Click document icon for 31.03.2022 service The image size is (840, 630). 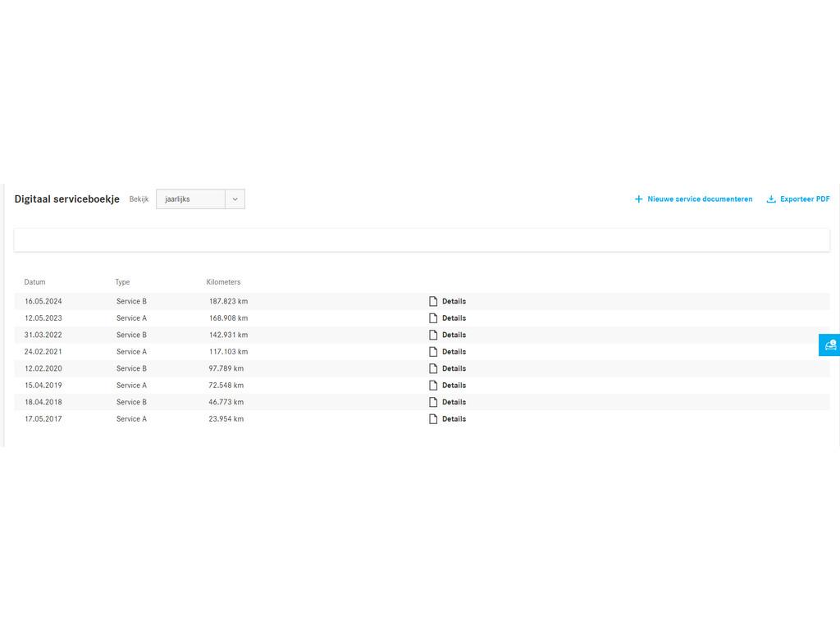click(433, 335)
